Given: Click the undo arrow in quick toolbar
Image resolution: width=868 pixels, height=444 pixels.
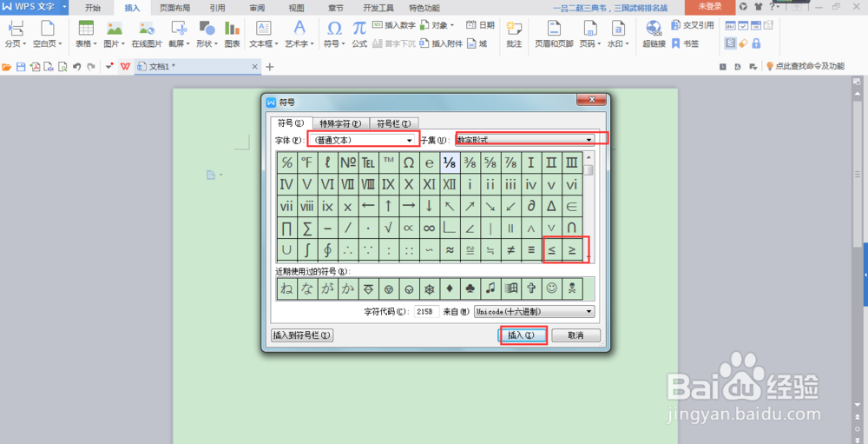Looking at the screenshot, I should pos(76,67).
